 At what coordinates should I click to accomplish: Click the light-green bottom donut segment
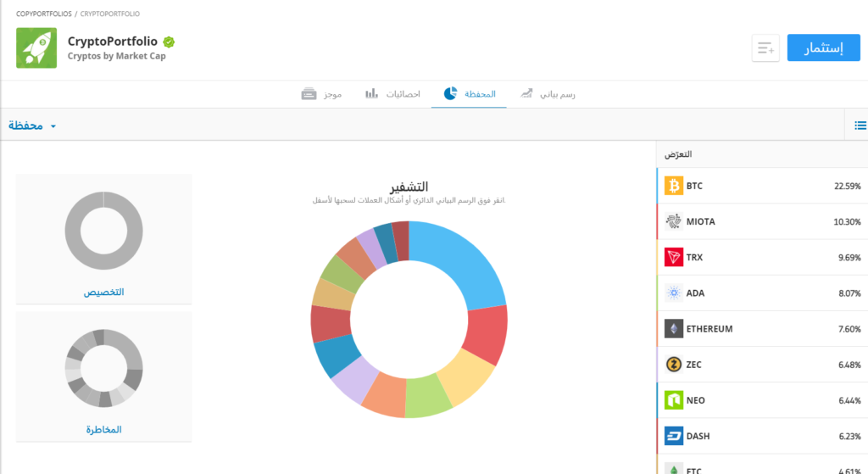(427, 397)
